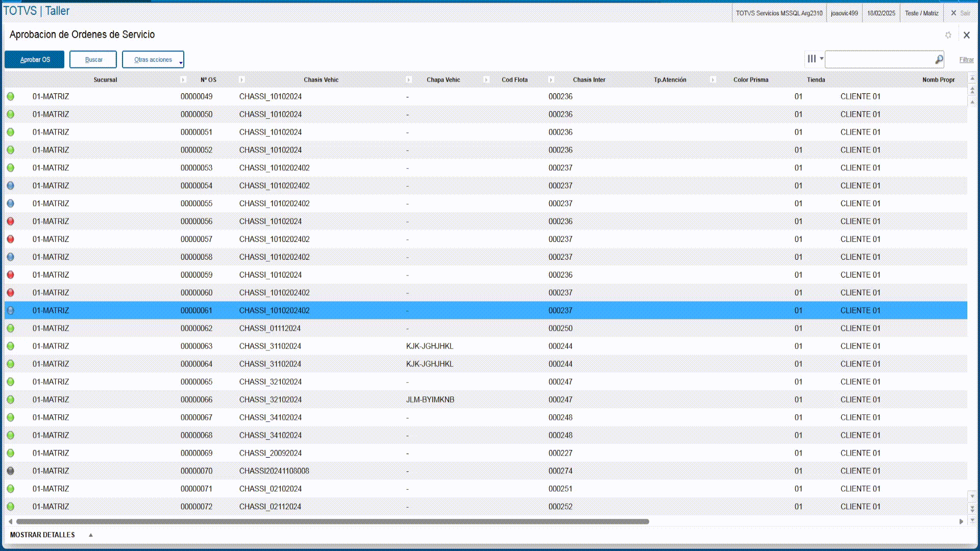Click the columns layout icon
980x551 pixels.
812,59
